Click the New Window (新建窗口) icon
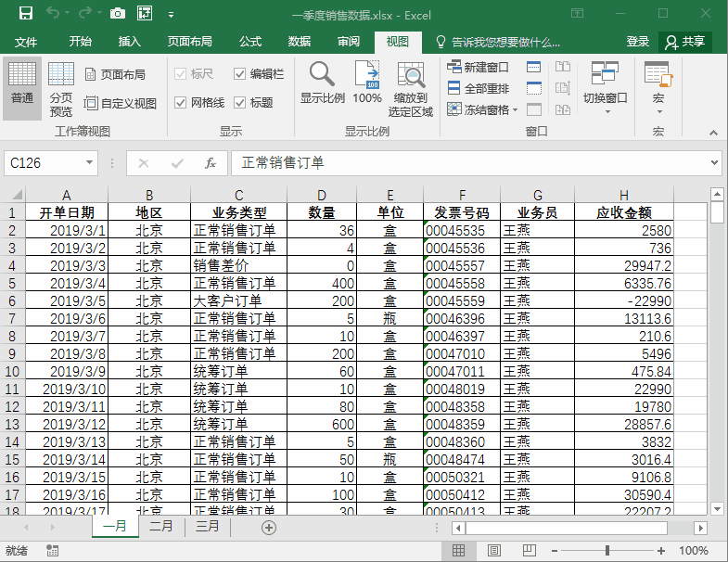The height and width of the screenshot is (562, 728). 454,68
